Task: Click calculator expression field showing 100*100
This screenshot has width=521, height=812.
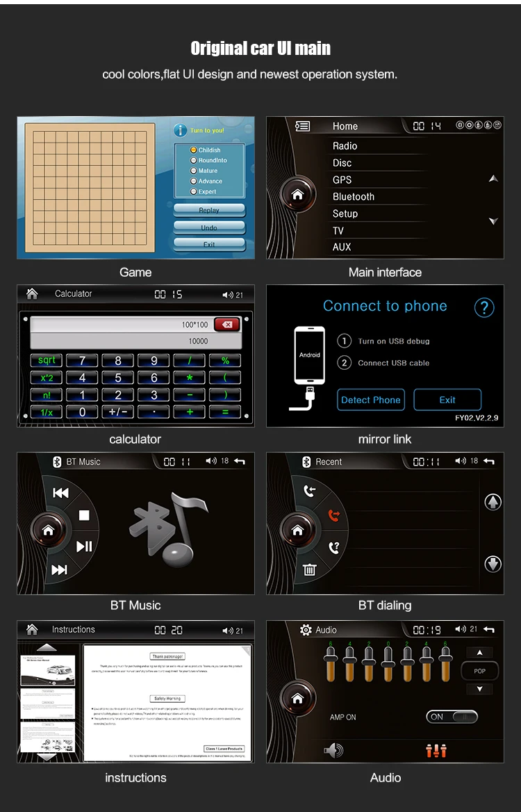Action: [122, 325]
